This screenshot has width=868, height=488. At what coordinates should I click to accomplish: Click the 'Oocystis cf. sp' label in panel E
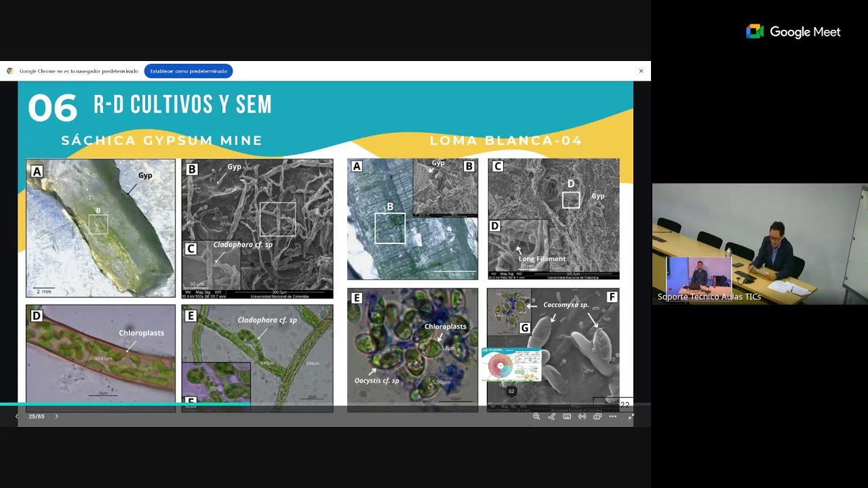point(377,381)
